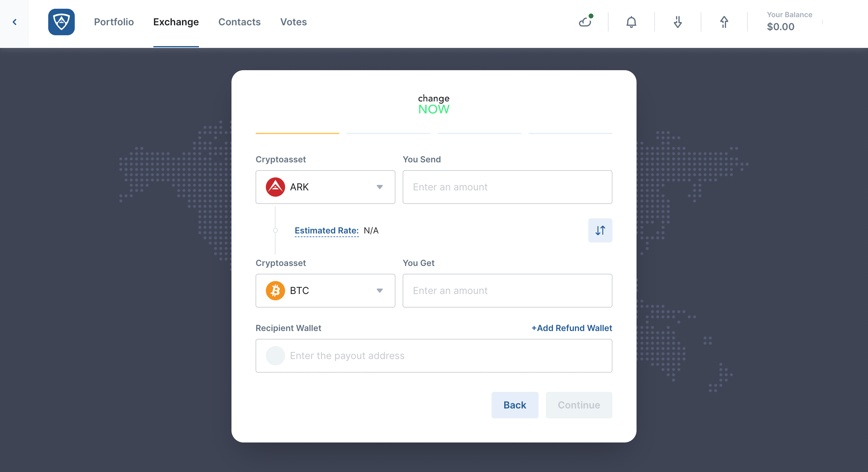Click the Back button

514,405
